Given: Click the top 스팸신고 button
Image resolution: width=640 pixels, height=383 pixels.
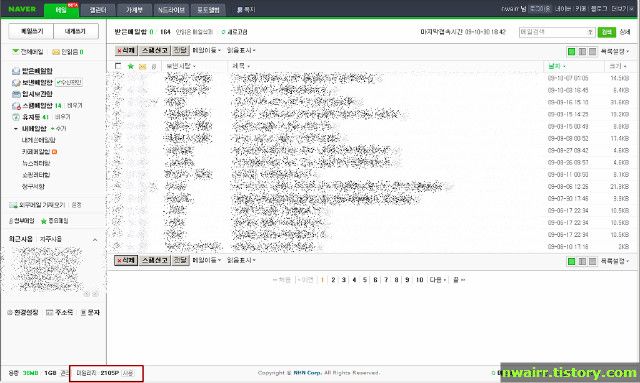Looking at the screenshot, I should click(155, 50).
